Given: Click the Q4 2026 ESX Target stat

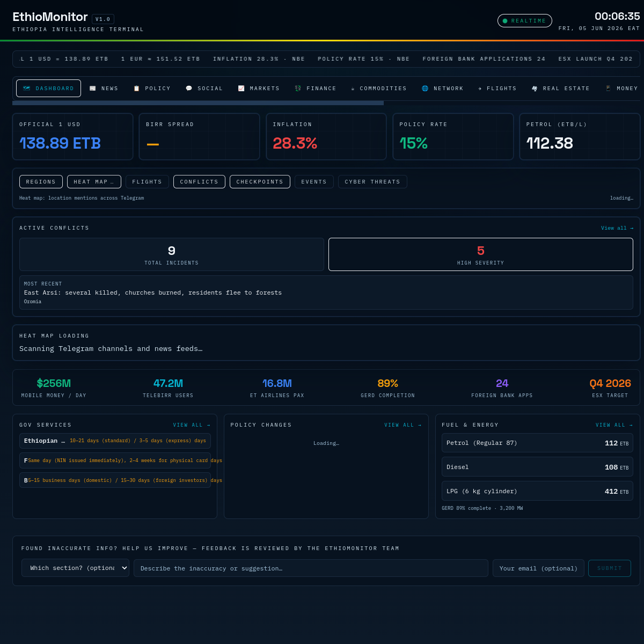Looking at the screenshot, I should pos(610,388).
